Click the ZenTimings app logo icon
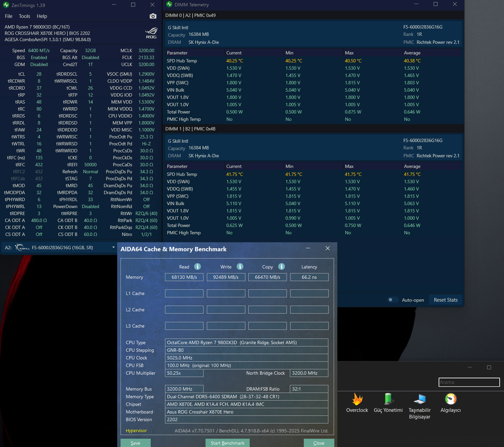The height and width of the screenshot is (447, 504). click(x=6, y=5)
